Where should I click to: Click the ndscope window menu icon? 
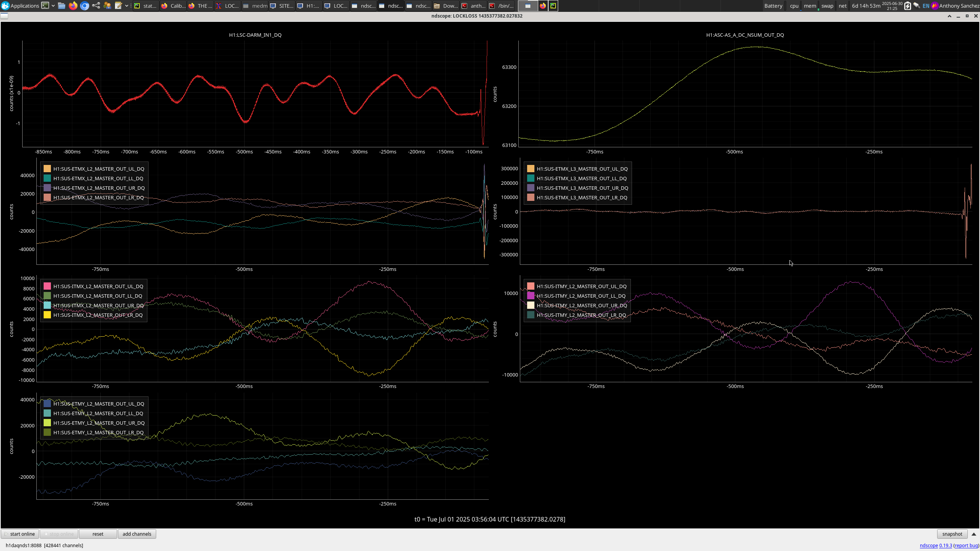(x=4, y=16)
